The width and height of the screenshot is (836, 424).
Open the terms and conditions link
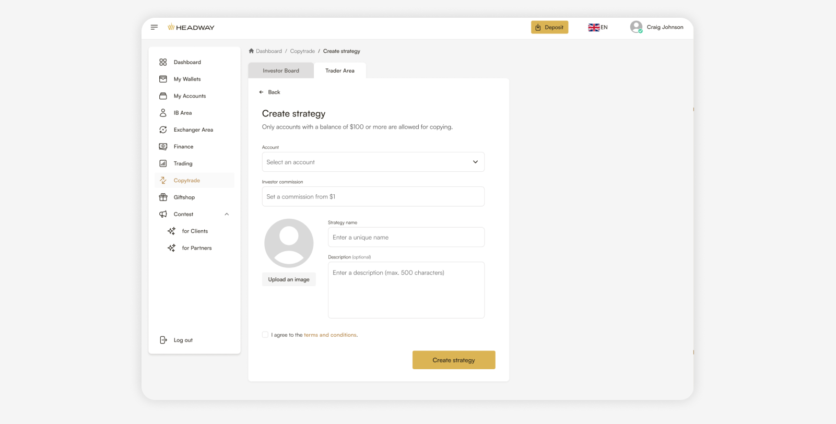point(330,335)
